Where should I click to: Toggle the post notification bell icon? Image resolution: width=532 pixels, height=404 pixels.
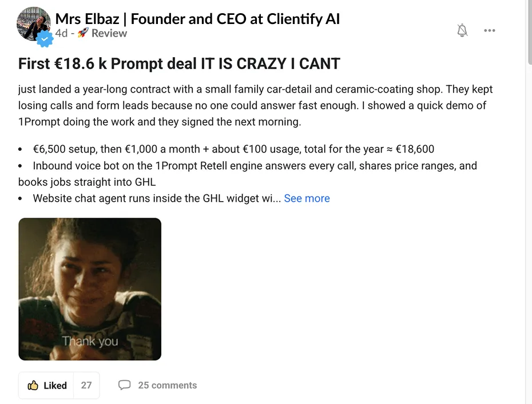pos(462,30)
